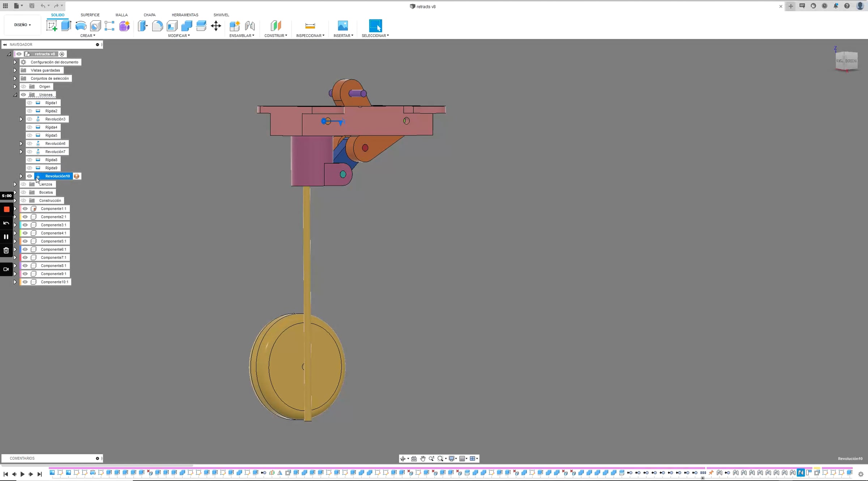
Task: Play the timeline
Action: [22, 474]
